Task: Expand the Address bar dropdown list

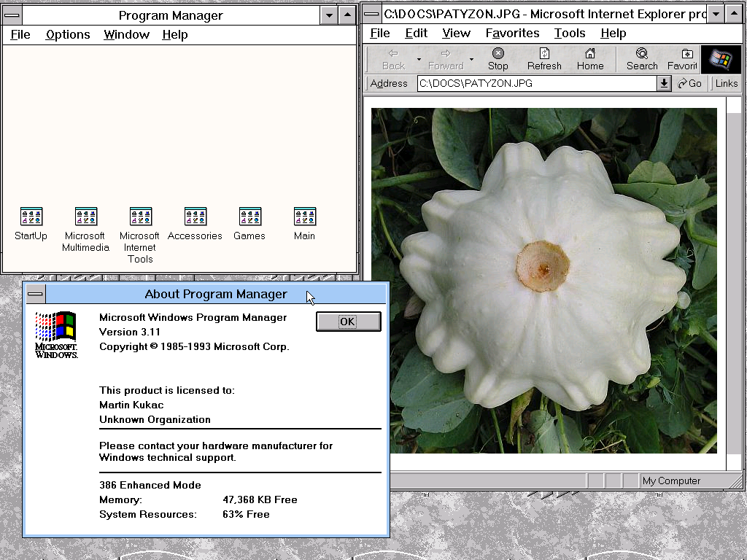Action: point(664,84)
